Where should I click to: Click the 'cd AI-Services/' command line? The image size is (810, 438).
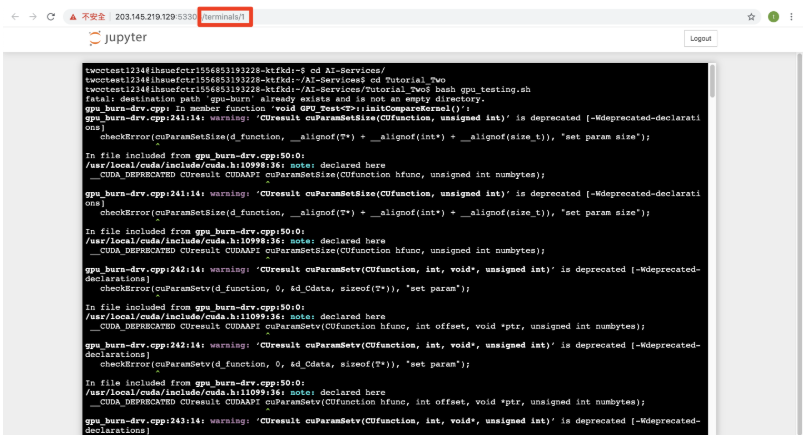(x=235, y=70)
